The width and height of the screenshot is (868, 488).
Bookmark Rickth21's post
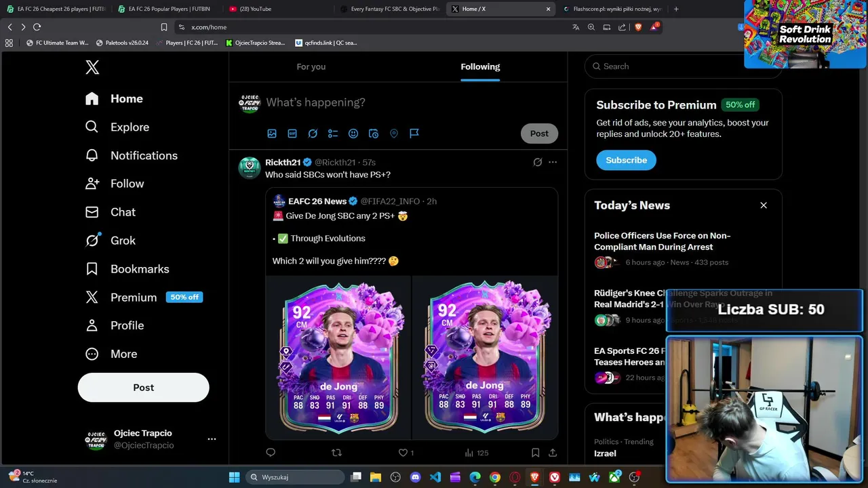tap(535, 453)
